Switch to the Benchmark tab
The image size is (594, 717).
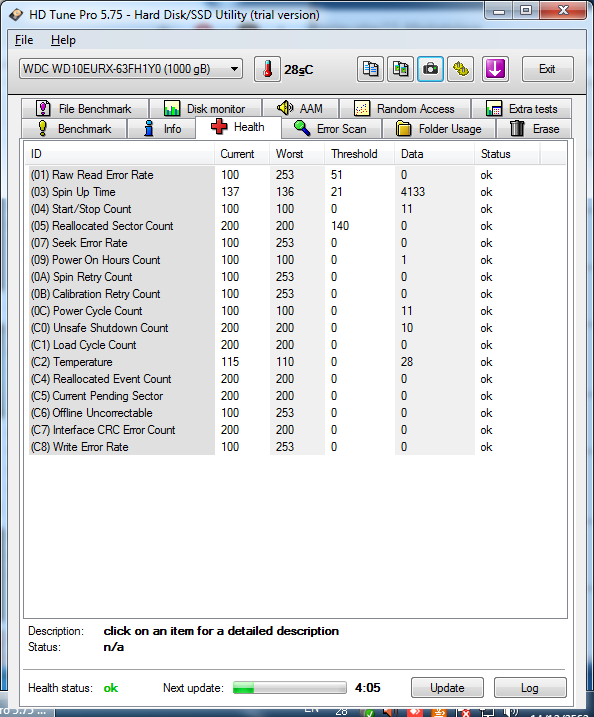pyautogui.click(x=74, y=129)
